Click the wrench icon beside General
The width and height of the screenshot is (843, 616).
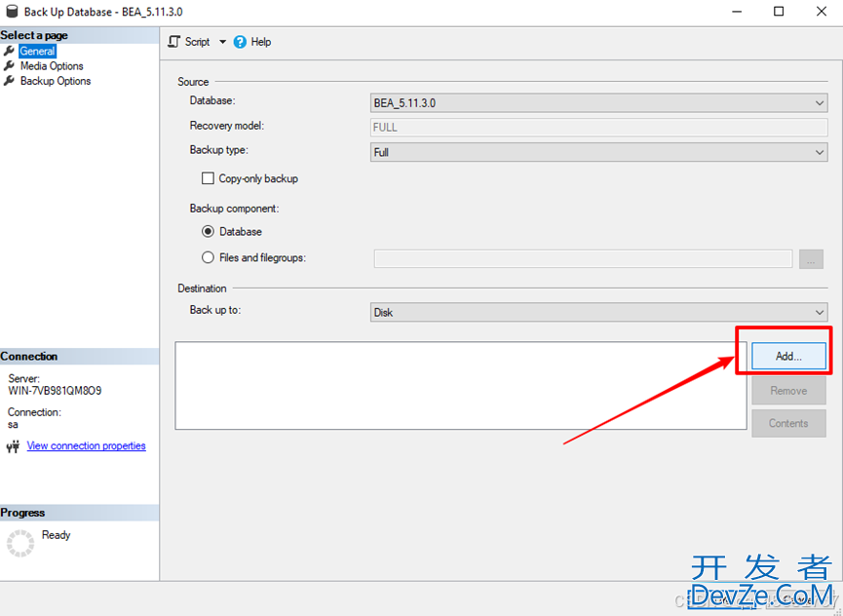(9, 51)
